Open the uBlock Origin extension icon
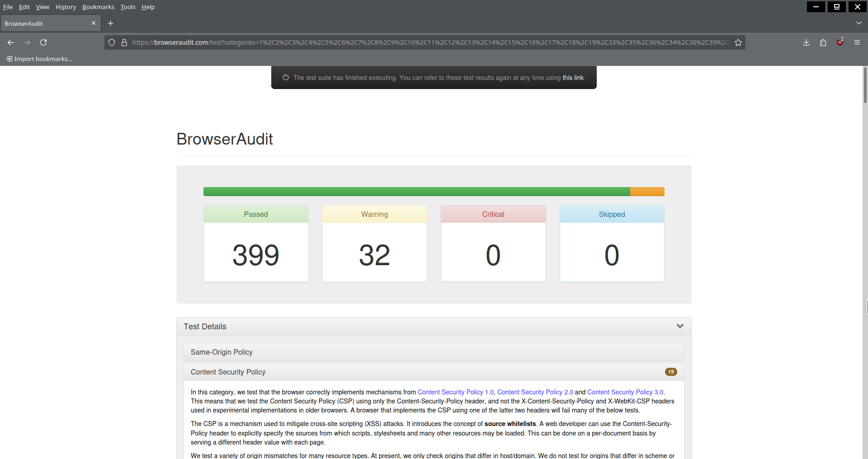Image resolution: width=868 pixels, height=459 pixels. (840, 42)
